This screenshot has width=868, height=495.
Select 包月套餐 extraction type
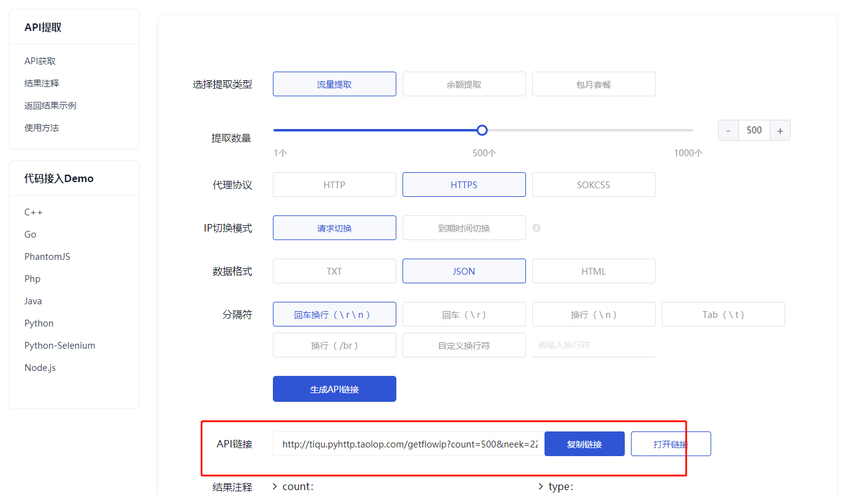click(594, 84)
